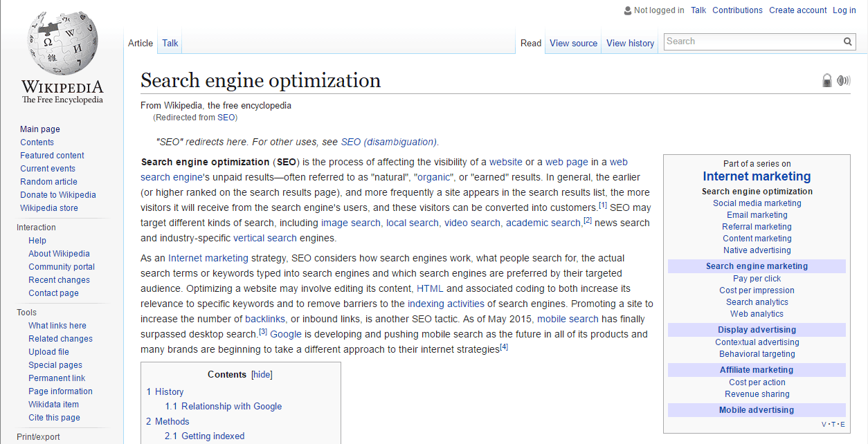Go to Main page in sidebar
Viewport: 868px width, 444px height.
pos(40,129)
